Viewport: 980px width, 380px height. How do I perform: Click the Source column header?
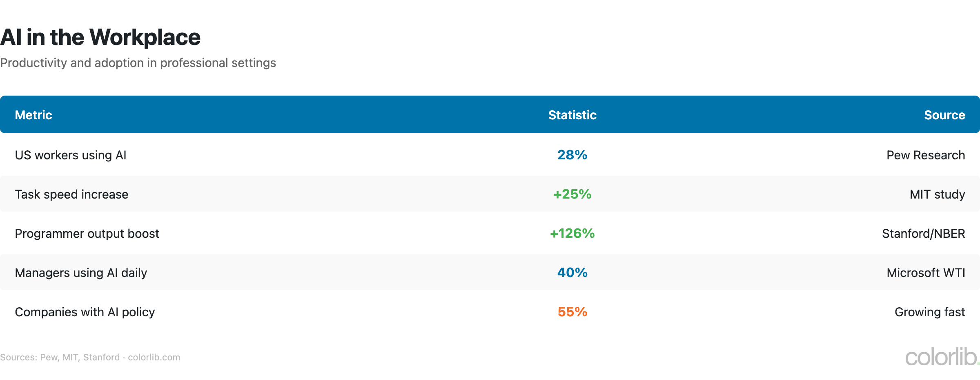click(944, 115)
